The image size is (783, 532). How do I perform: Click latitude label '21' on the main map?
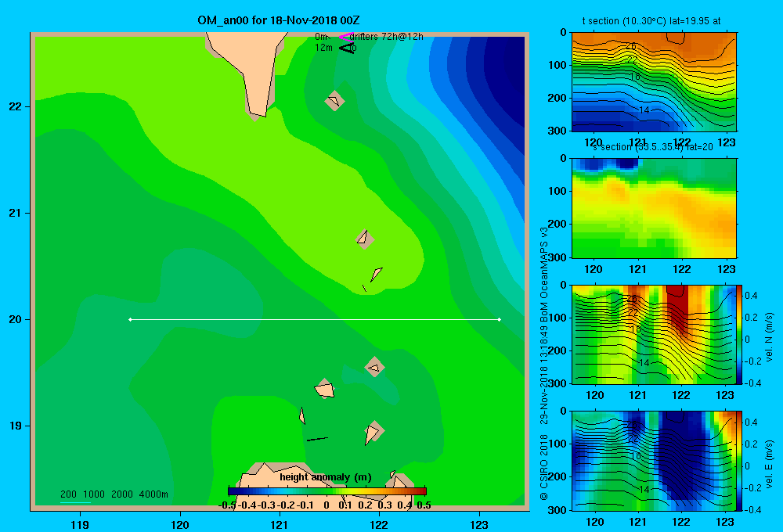pyautogui.click(x=16, y=213)
